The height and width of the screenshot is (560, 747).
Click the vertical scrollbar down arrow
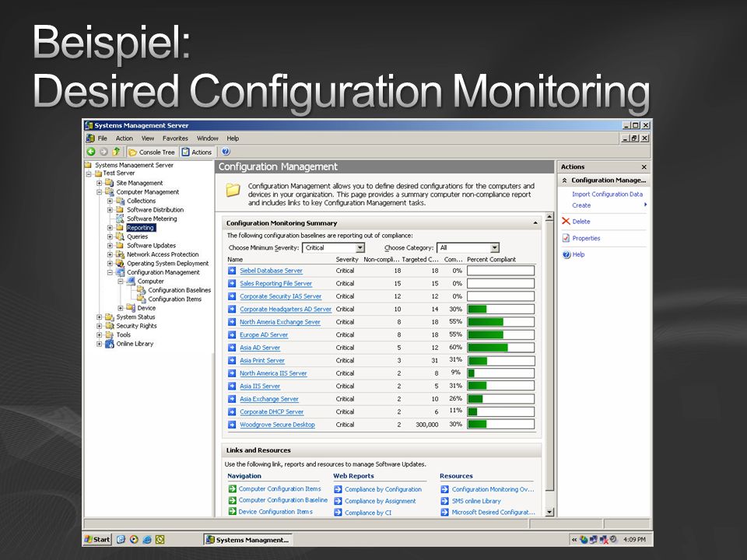549,513
